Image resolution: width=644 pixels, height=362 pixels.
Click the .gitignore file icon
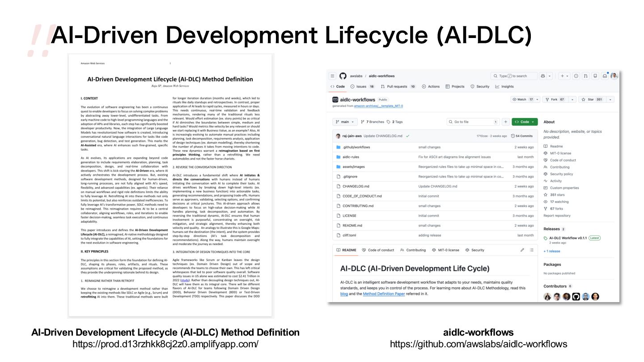[x=339, y=177]
